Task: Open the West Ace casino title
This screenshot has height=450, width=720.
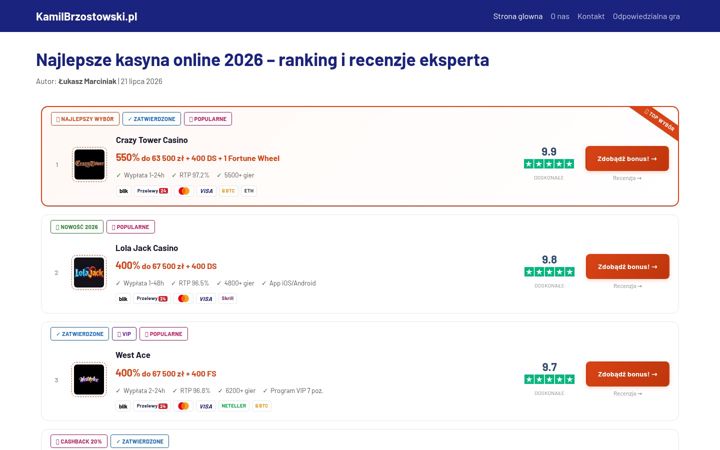Action: click(x=133, y=355)
